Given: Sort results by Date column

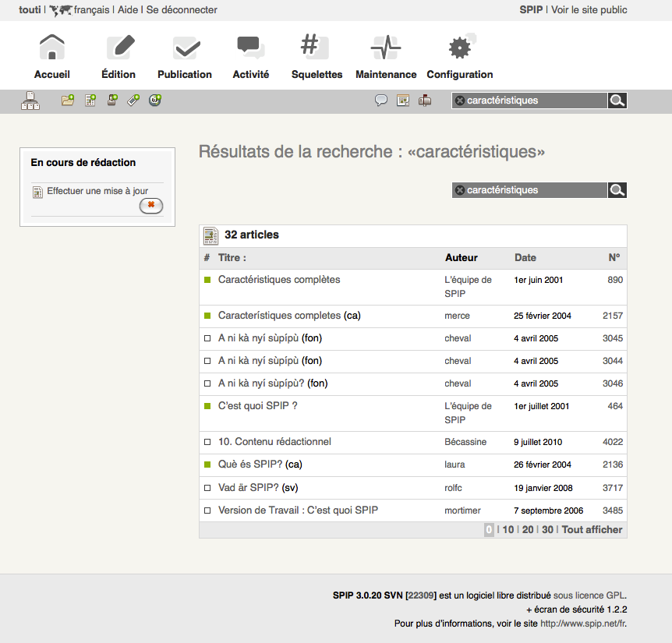Looking at the screenshot, I should tap(525, 258).
